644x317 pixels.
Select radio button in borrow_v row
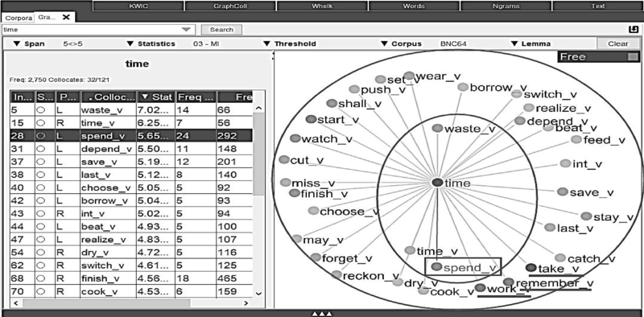pos(41,201)
